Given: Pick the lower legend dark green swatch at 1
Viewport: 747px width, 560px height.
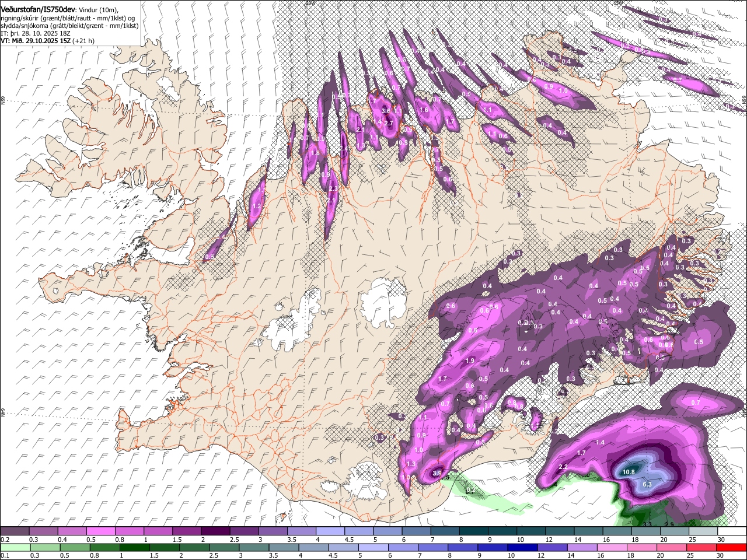Looking at the screenshot, I should (134, 547).
